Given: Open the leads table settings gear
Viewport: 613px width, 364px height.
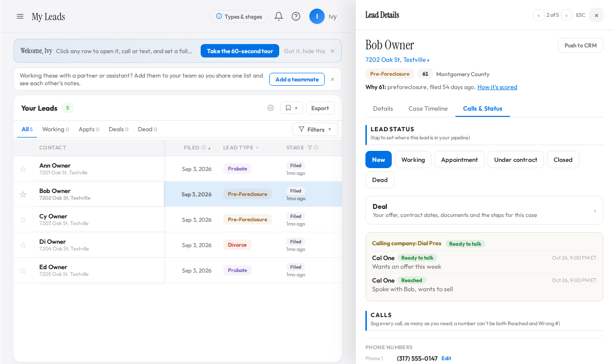Looking at the screenshot, I should coord(271,108).
